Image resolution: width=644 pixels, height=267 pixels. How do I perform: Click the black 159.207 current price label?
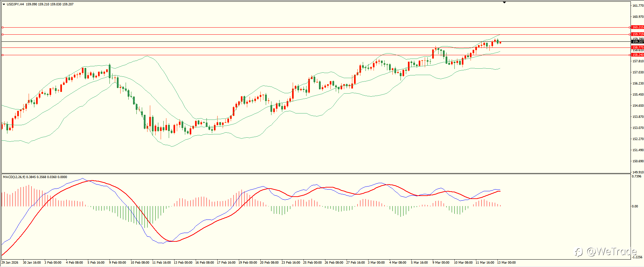point(638,42)
